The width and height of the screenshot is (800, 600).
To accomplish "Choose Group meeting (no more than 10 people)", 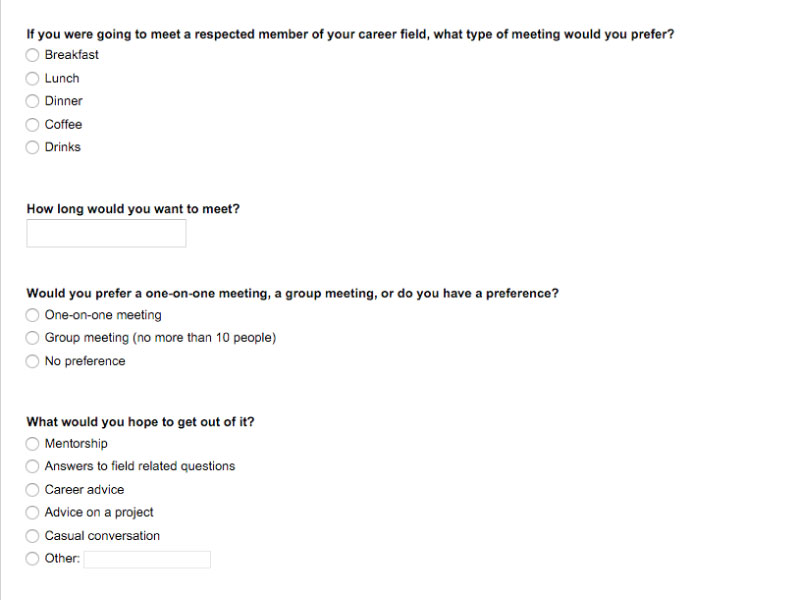I will point(32,338).
